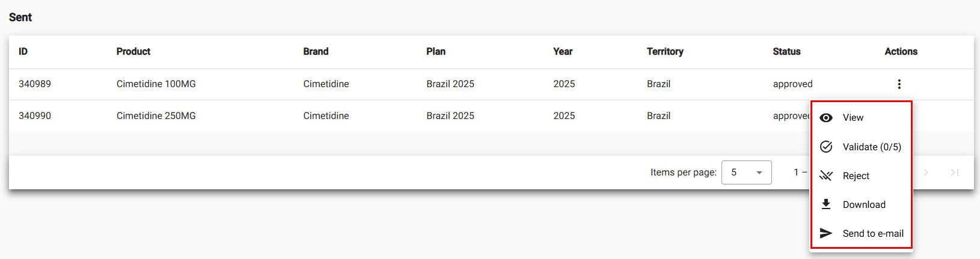The image size is (980, 259).
Task: Open the Items per page dropdown
Action: point(746,172)
